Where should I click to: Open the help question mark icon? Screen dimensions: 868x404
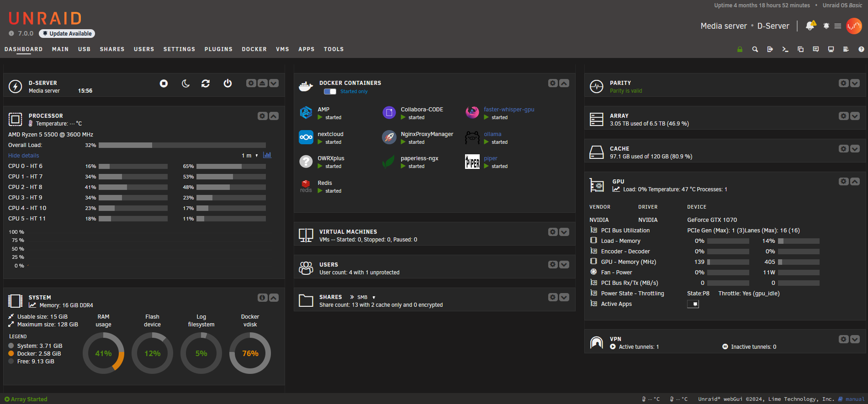861,49
